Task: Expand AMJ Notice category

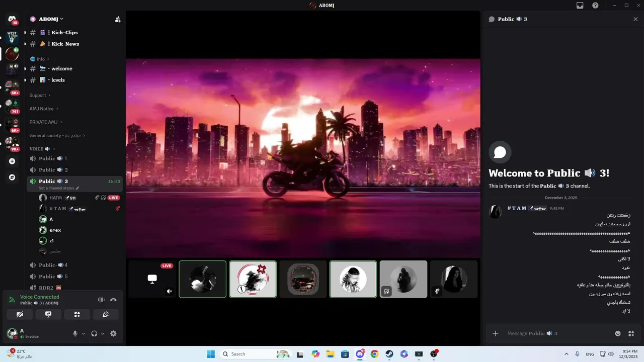Action: point(43,109)
